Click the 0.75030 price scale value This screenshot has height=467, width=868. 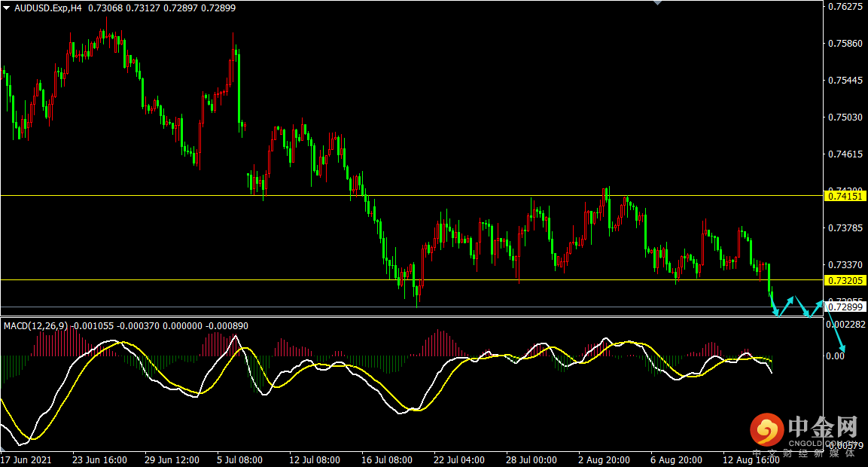[x=845, y=118]
